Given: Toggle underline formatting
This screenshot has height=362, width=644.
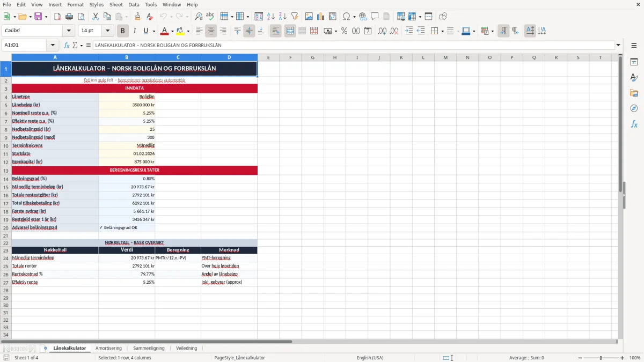Looking at the screenshot, I should point(146,31).
